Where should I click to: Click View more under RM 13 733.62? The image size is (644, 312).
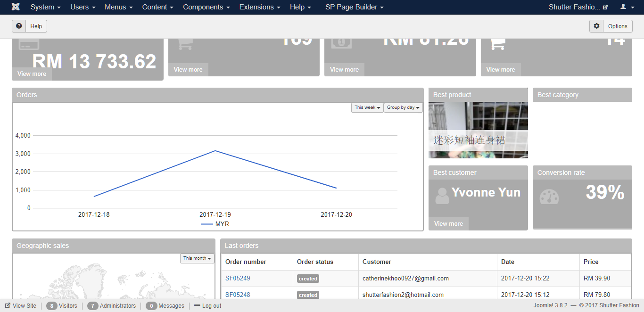pyautogui.click(x=32, y=74)
